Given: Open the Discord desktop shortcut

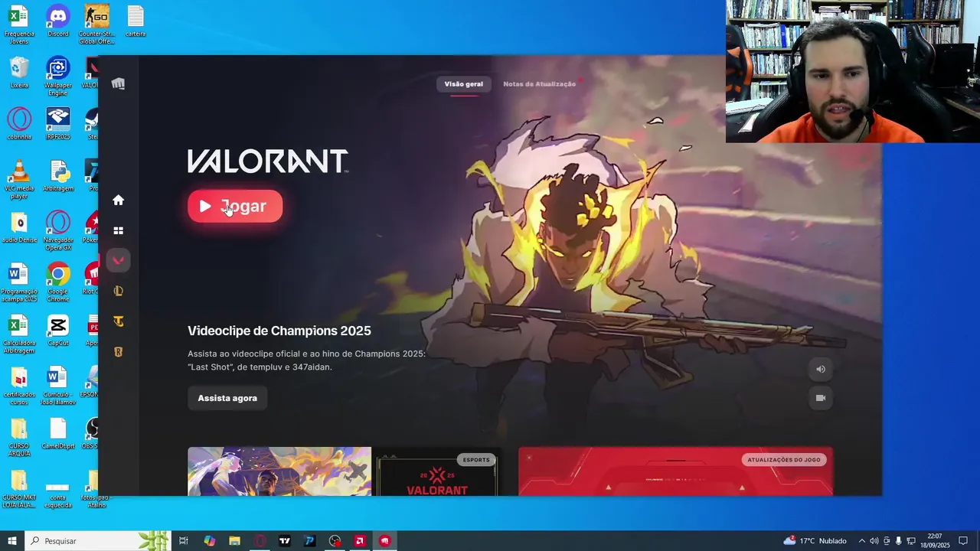Looking at the screenshot, I should [x=57, y=21].
